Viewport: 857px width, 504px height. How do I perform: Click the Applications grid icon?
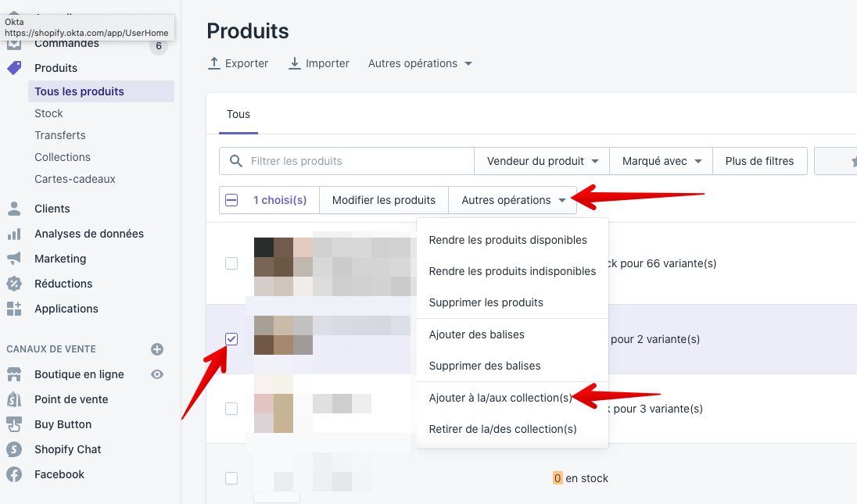coord(14,309)
